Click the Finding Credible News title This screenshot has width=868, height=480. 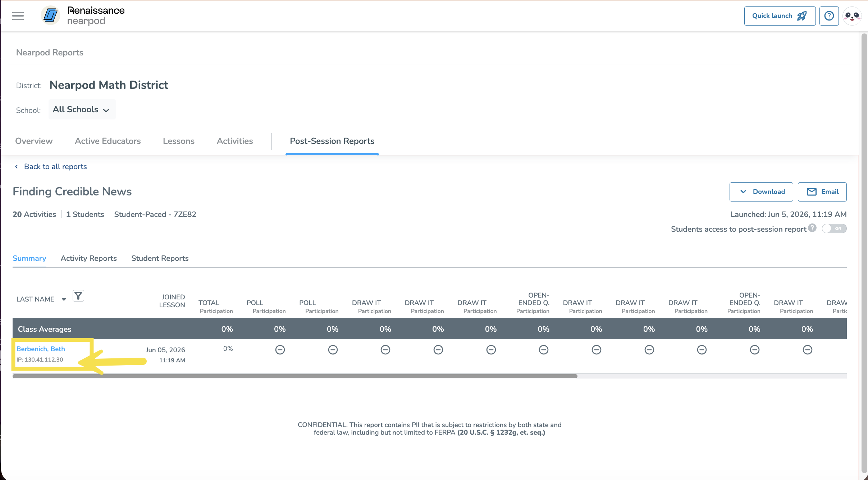coord(72,191)
